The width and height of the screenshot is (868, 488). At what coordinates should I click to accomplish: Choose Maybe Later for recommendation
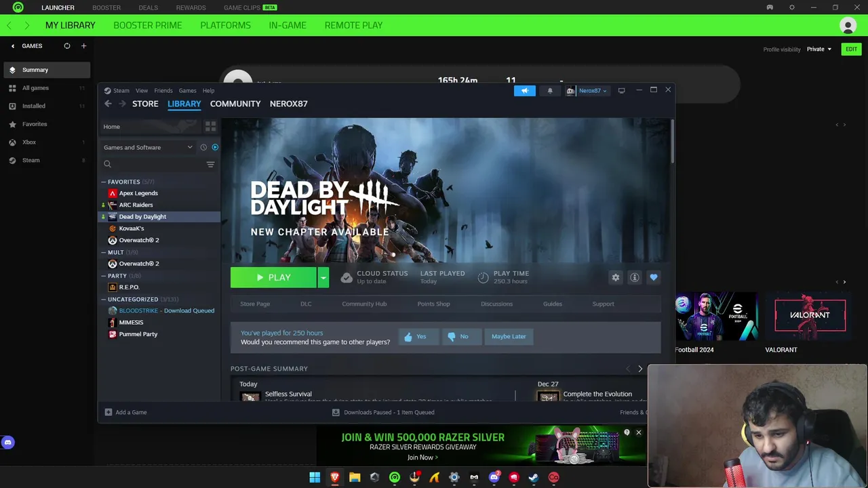click(509, 336)
